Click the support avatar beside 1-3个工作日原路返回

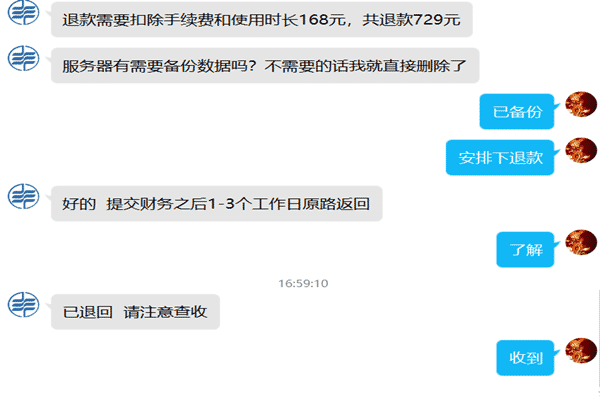[x=23, y=196]
